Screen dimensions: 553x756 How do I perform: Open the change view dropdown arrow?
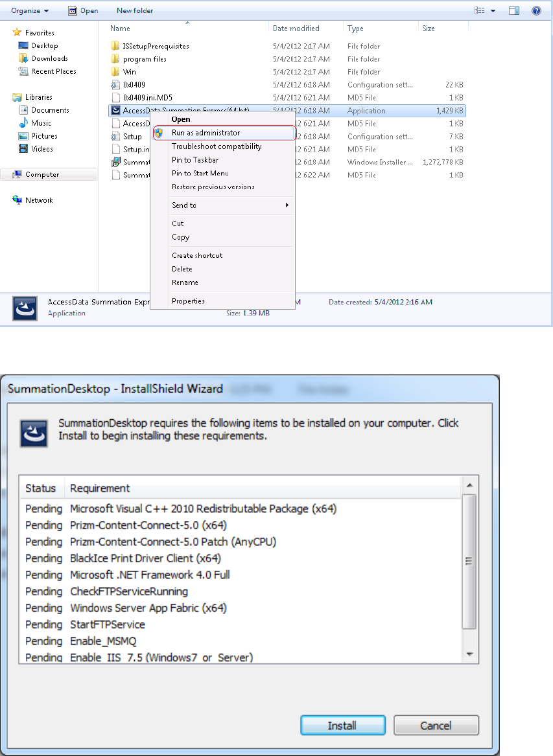[x=493, y=10]
